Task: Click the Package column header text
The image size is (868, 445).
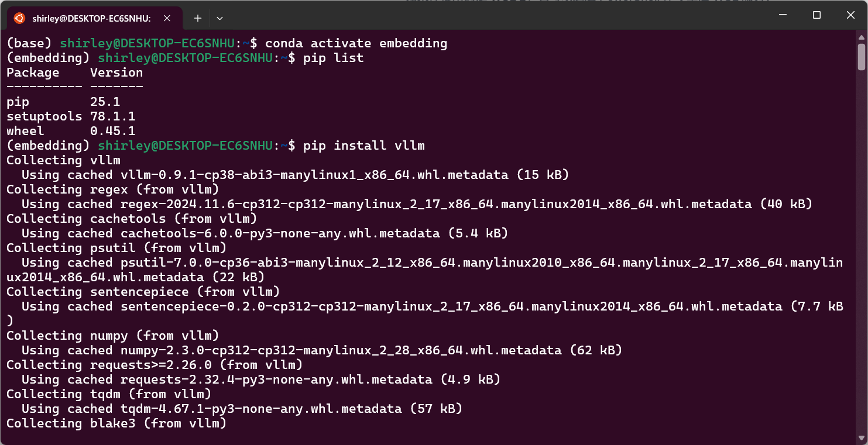Action: click(32, 72)
